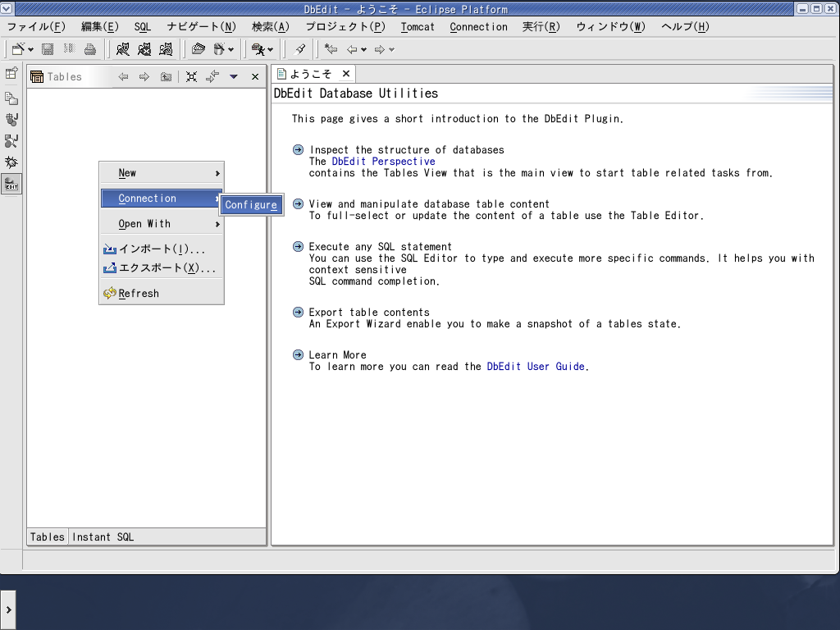Switch to the Tables bottom tab
Image resolution: width=840 pixels, height=630 pixels.
(x=47, y=536)
